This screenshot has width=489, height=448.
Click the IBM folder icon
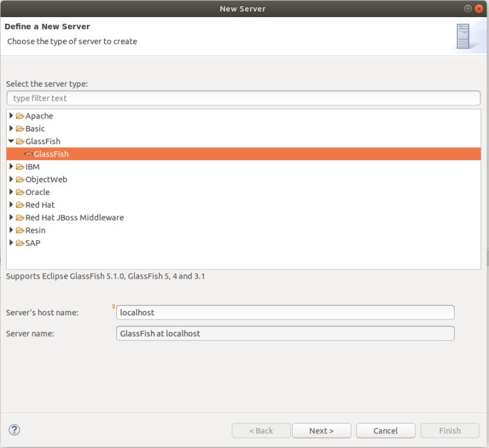tap(20, 167)
